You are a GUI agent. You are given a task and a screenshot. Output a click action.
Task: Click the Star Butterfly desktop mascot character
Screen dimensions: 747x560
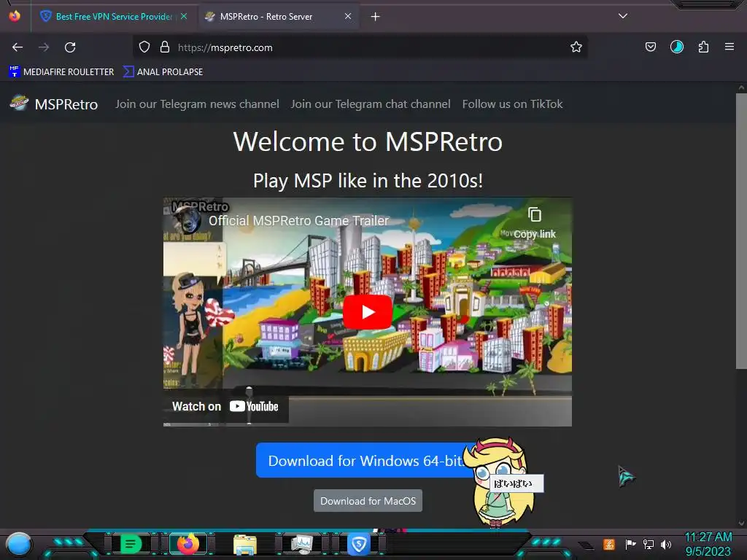[500, 483]
